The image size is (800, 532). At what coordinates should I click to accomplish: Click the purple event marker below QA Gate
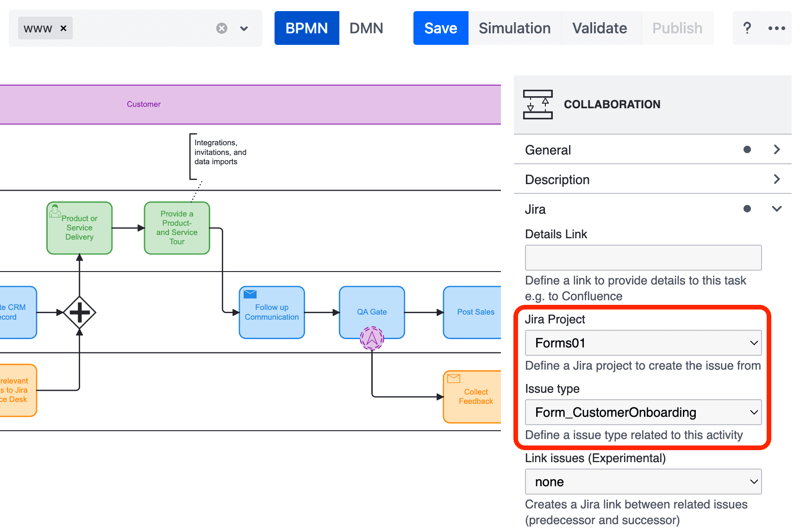click(372, 338)
